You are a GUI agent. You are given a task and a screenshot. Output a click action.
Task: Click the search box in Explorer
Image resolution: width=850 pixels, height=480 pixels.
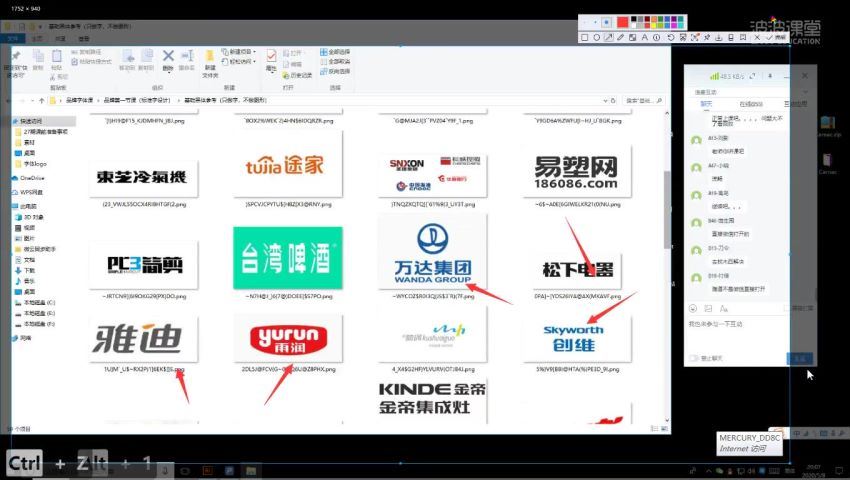click(x=644, y=100)
